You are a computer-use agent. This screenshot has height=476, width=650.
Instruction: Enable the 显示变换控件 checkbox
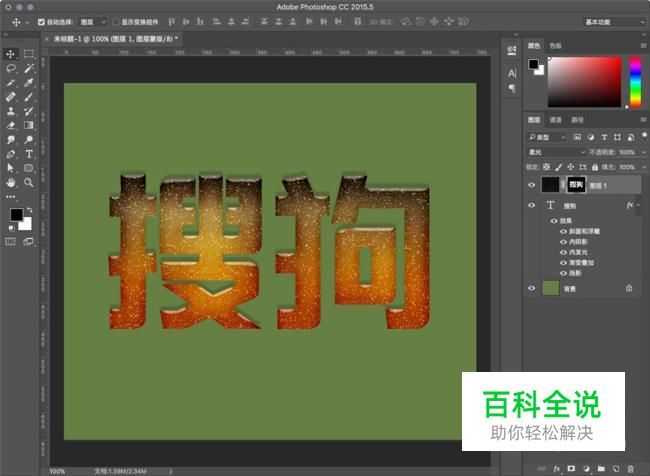point(116,22)
